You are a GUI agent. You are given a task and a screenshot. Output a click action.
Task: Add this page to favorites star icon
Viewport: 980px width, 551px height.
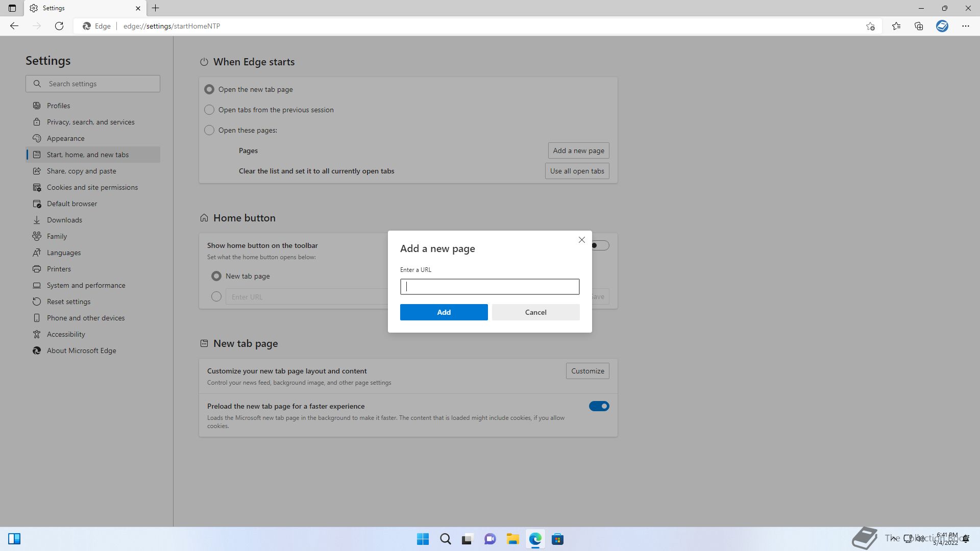click(x=870, y=26)
